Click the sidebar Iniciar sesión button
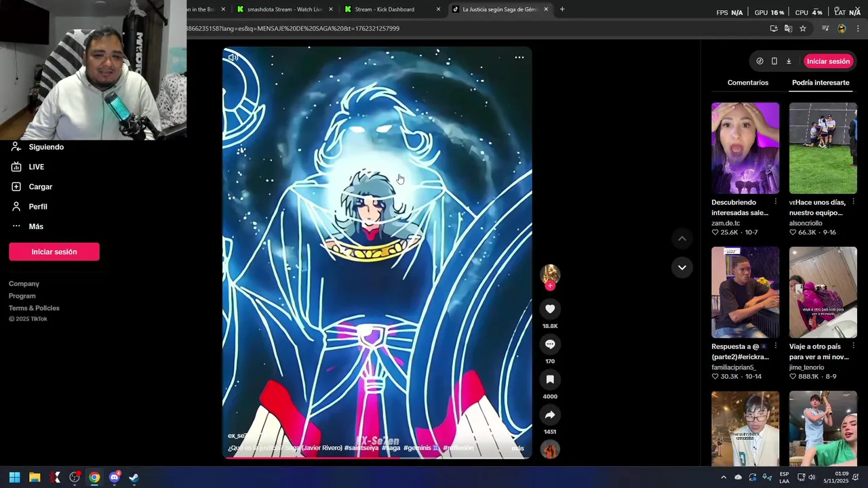The width and height of the screenshot is (868, 488). [x=54, y=251]
